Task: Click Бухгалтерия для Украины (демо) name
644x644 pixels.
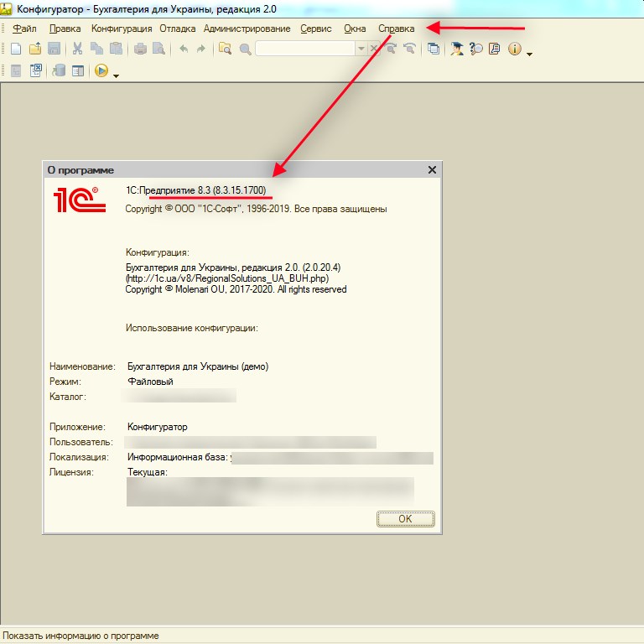Action: pyautogui.click(x=198, y=366)
